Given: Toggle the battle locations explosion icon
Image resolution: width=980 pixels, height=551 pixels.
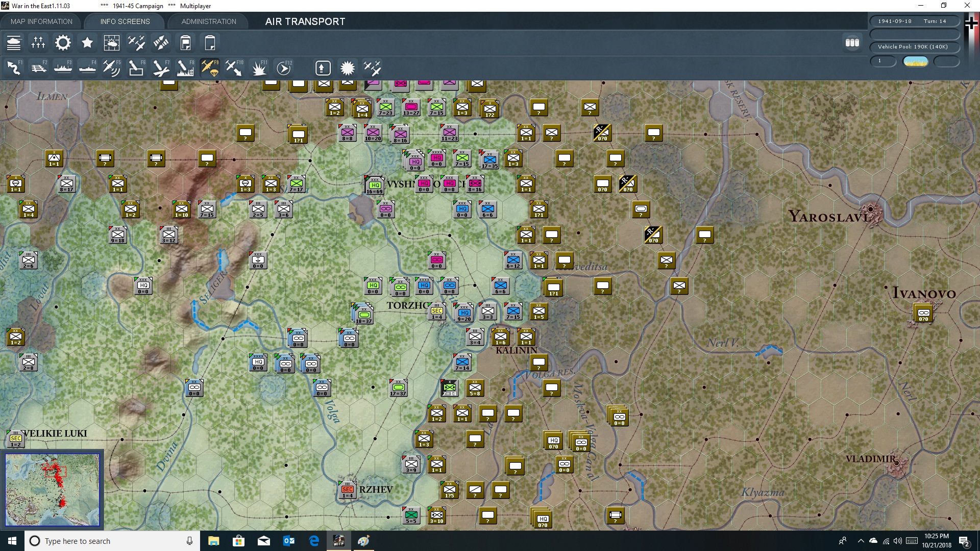Looking at the screenshot, I should [x=348, y=68].
